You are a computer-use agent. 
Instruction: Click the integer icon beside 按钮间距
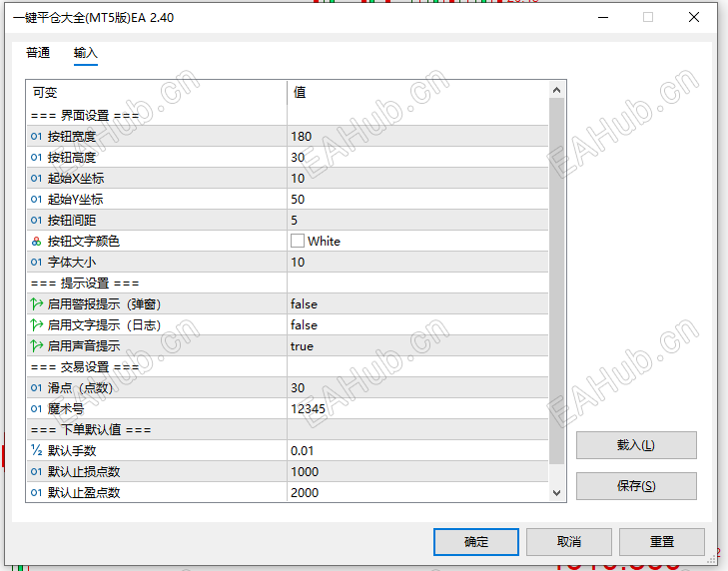[36, 220]
